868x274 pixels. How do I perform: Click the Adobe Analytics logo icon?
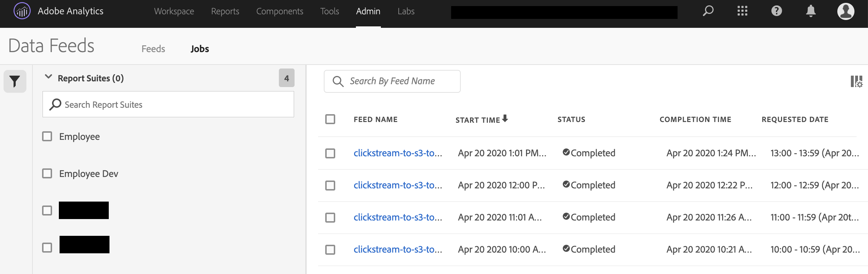click(x=22, y=11)
